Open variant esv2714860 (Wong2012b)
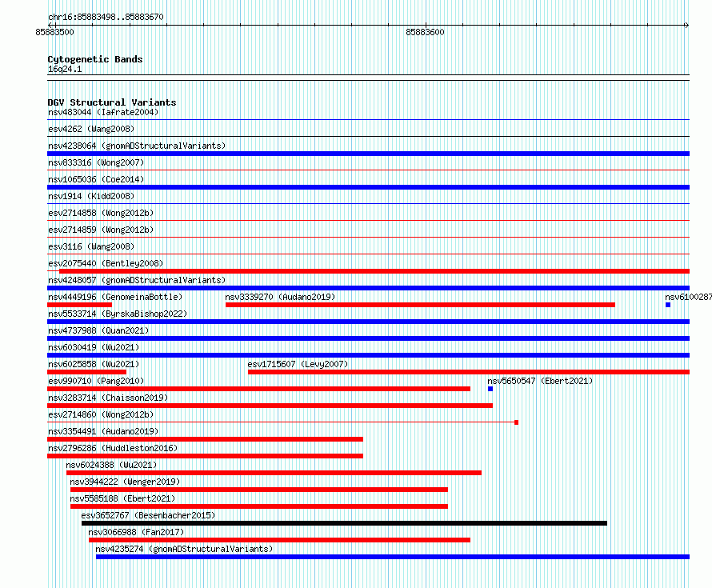Image resolution: width=712 pixels, height=588 pixels. tap(101, 414)
